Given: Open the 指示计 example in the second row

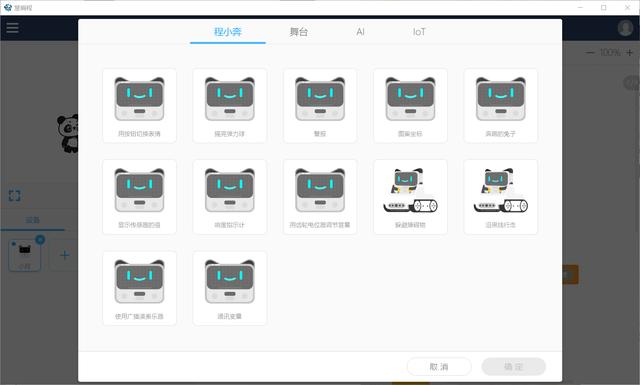Looking at the screenshot, I should [230, 197].
